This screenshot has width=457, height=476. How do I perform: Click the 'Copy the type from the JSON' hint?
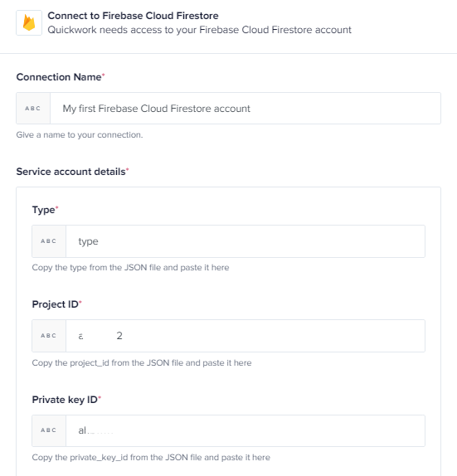[130, 268]
